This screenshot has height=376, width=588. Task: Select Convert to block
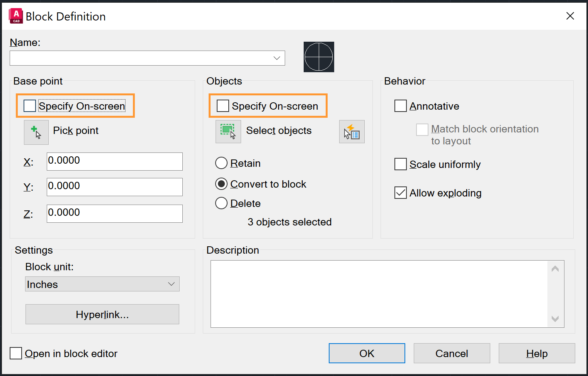[221, 184]
